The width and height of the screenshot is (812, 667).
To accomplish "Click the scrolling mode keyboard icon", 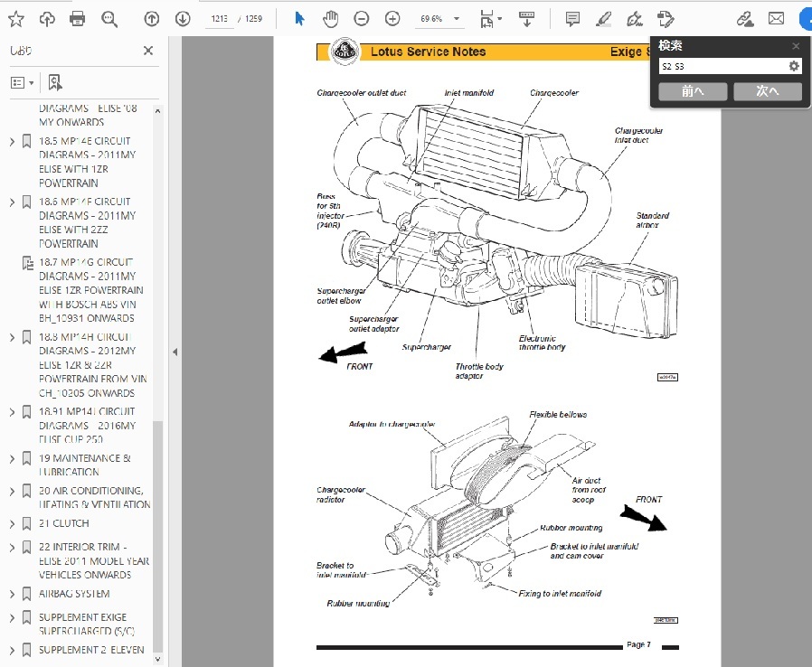I will [x=526, y=19].
